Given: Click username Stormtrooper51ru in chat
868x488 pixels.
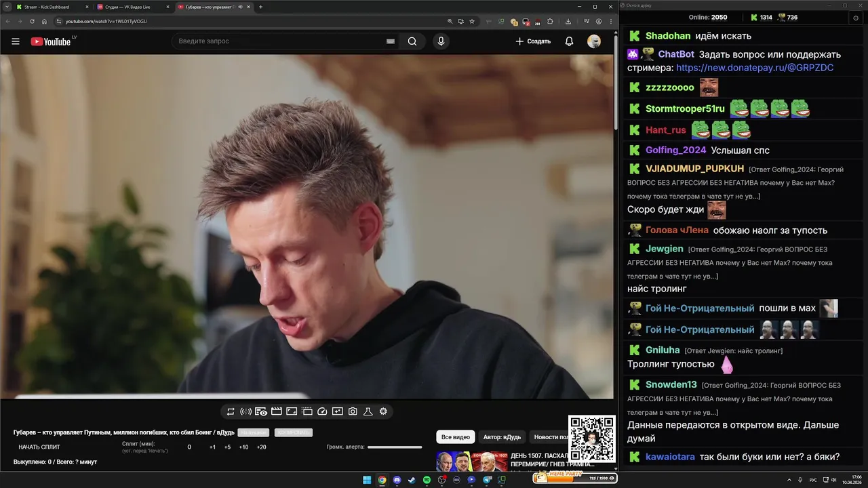Looking at the screenshot, I should 685,108.
